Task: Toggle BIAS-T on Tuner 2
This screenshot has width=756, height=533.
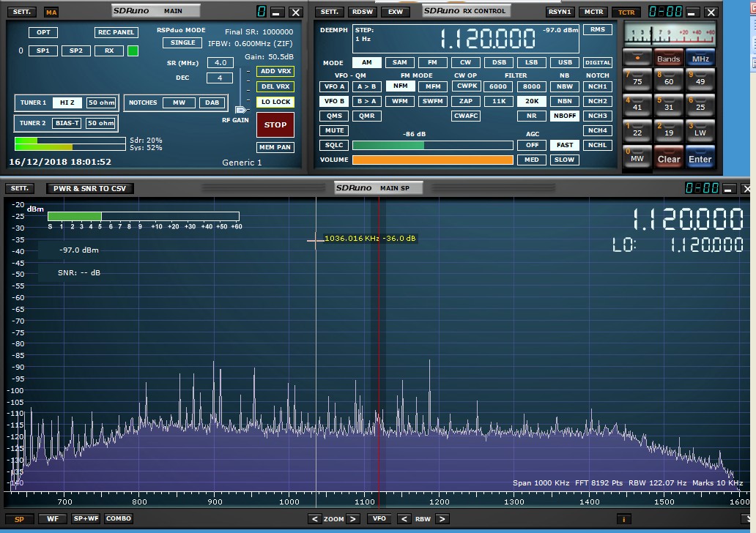Action: (x=67, y=123)
